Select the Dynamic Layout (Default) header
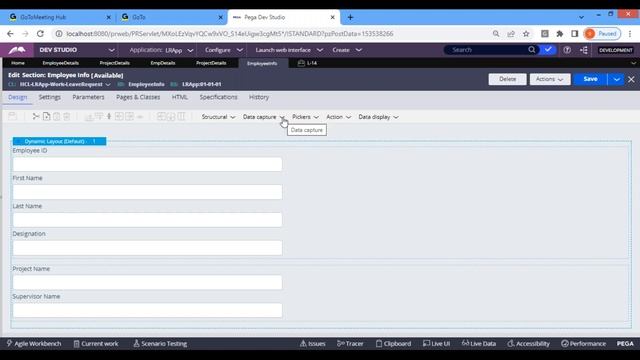The height and width of the screenshot is (360, 640). [60, 141]
